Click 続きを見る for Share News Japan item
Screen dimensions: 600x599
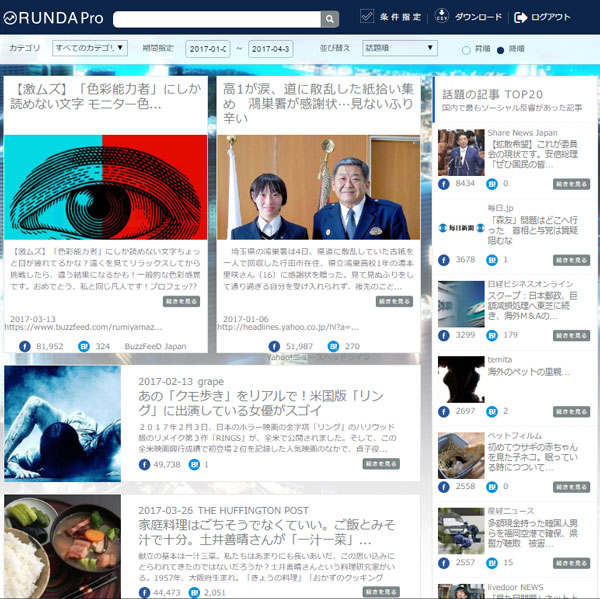(x=571, y=184)
